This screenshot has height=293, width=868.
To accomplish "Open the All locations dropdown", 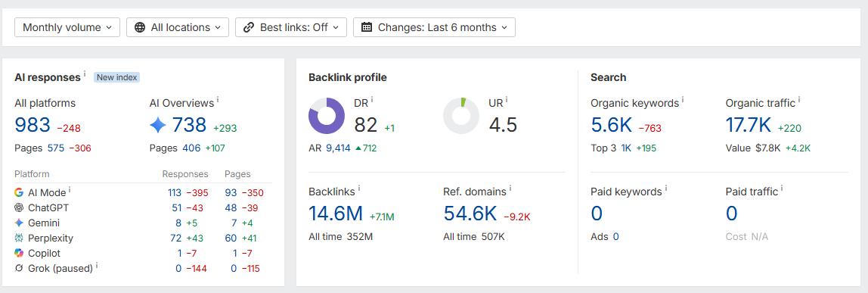I will (x=178, y=27).
